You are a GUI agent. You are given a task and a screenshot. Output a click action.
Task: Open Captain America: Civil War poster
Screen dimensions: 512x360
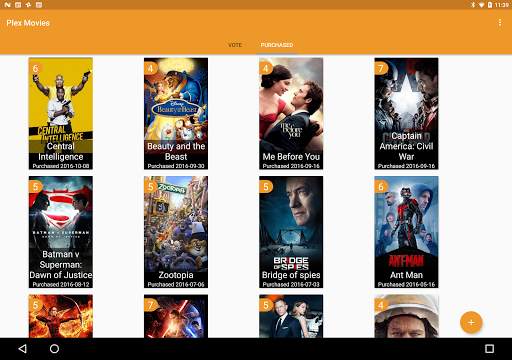click(x=406, y=114)
